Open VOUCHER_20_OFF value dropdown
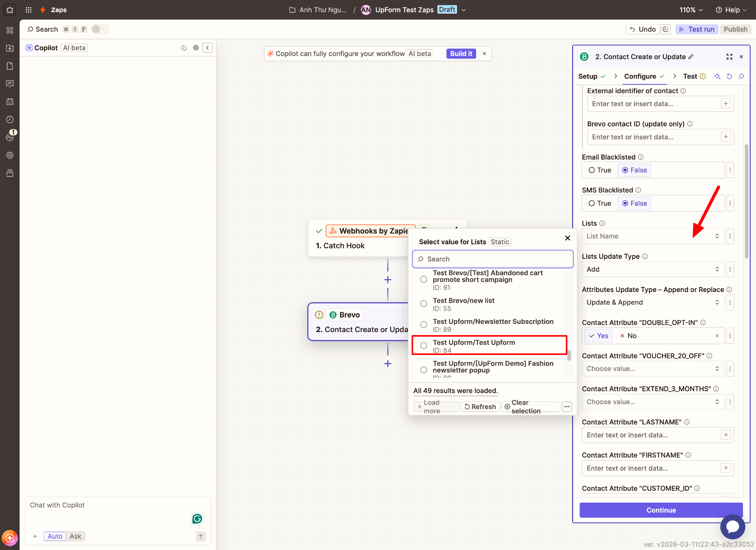Image resolution: width=756 pixels, height=550 pixels. (653, 369)
